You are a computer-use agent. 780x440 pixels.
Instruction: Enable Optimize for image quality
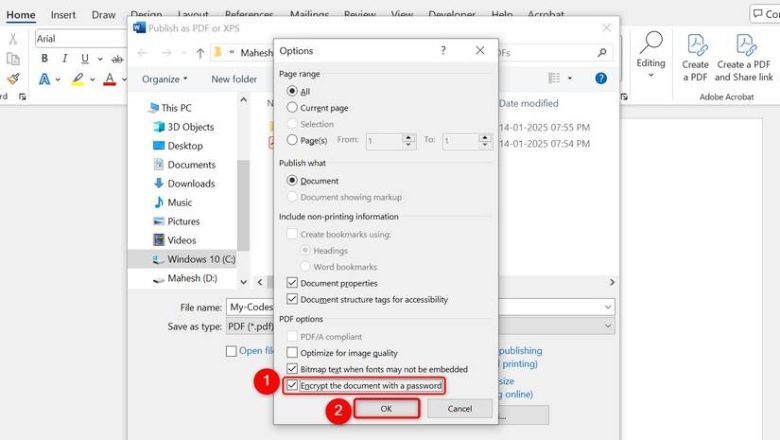click(292, 352)
